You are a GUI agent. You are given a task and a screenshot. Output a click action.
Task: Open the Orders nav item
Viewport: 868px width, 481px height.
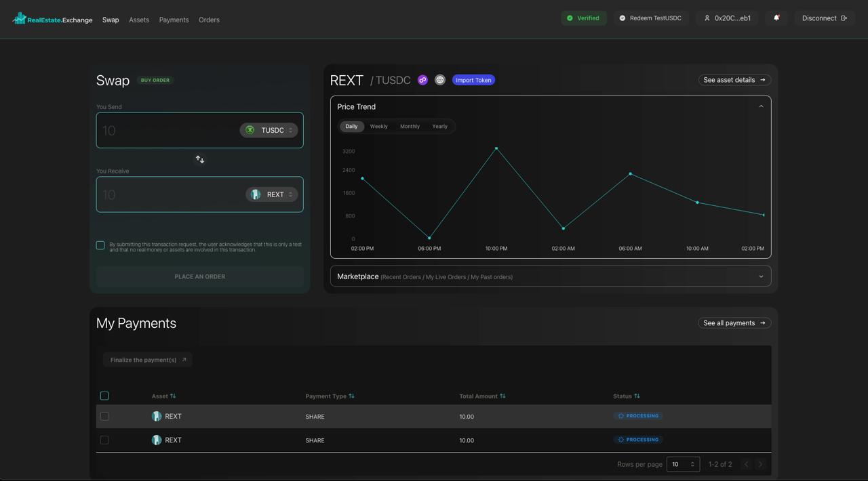tap(209, 20)
